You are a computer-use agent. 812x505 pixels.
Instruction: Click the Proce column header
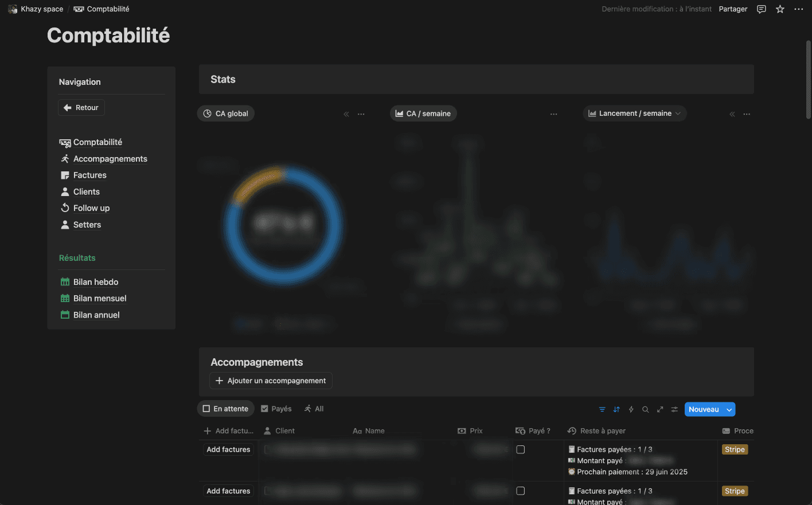click(737, 431)
